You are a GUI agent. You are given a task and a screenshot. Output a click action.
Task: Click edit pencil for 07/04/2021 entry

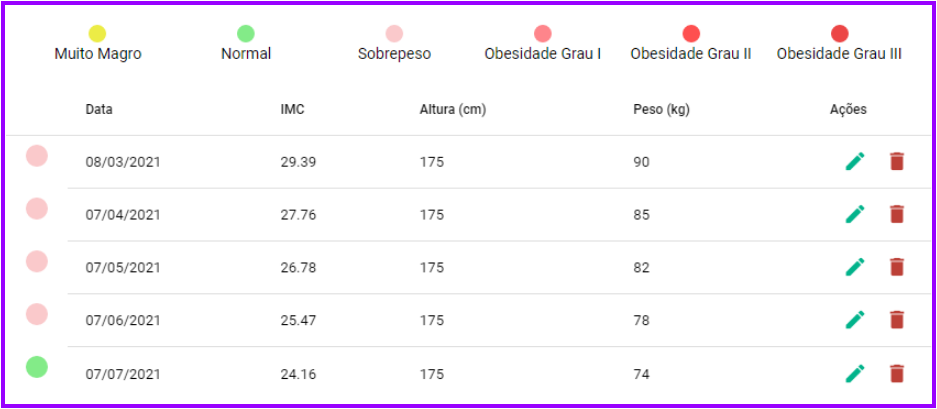854,214
